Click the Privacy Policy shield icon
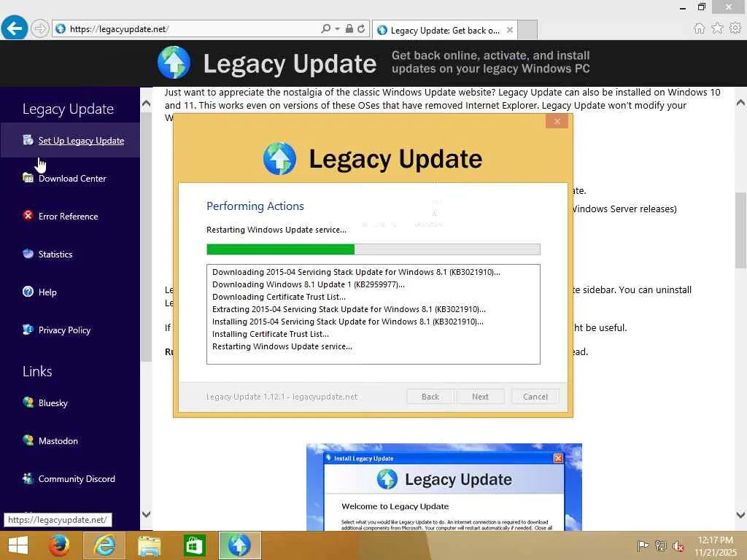747x560 pixels. click(x=28, y=329)
